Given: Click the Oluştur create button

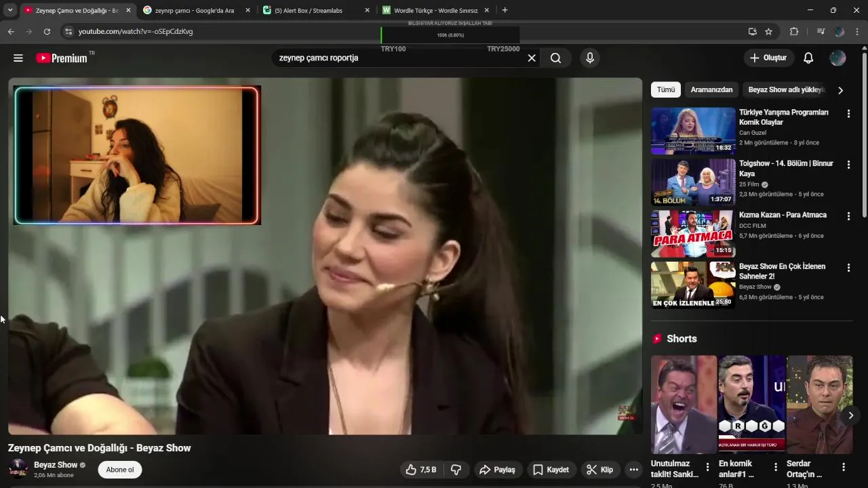Looking at the screenshot, I should click(x=768, y=58).
